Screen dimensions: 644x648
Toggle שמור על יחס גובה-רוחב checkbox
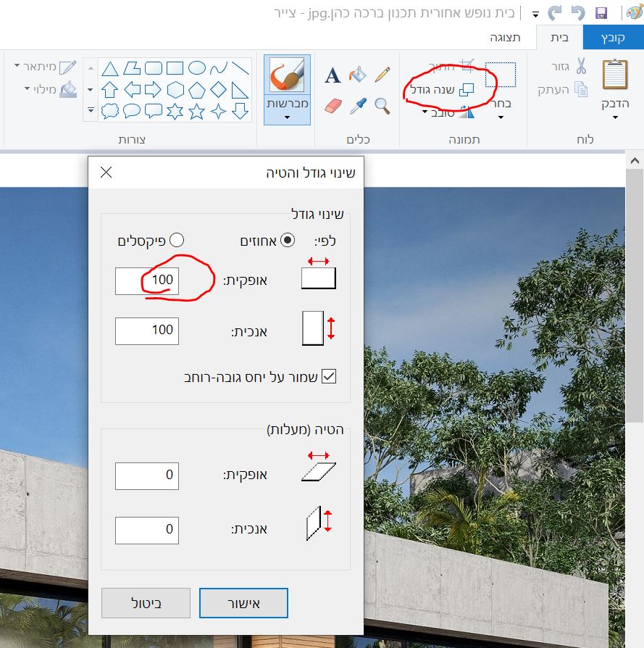(x=329, y=376)
